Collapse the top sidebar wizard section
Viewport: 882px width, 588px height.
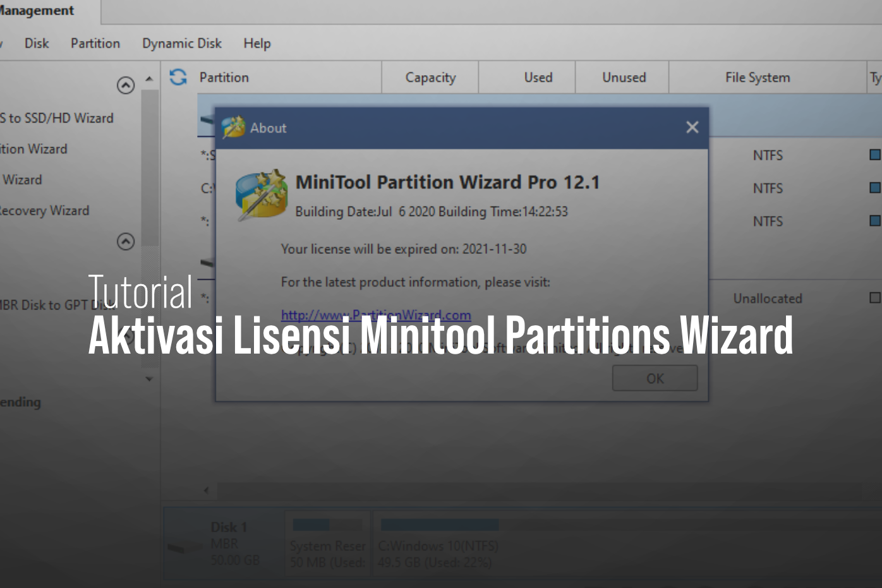click(x=126, y=85)
